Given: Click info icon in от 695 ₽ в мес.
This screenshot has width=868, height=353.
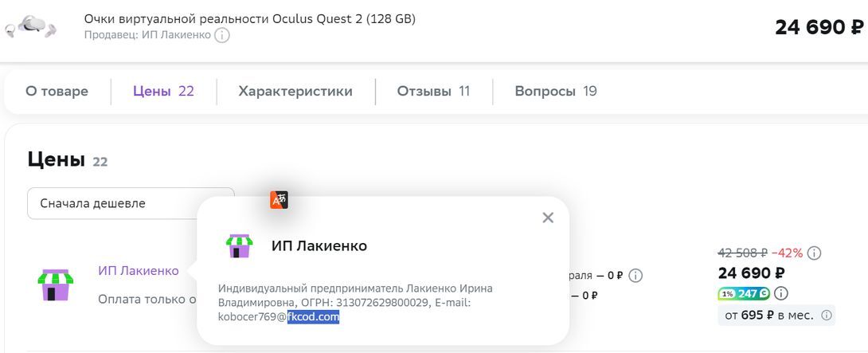Looking at the screenshot, I should (x=827, y=316).
